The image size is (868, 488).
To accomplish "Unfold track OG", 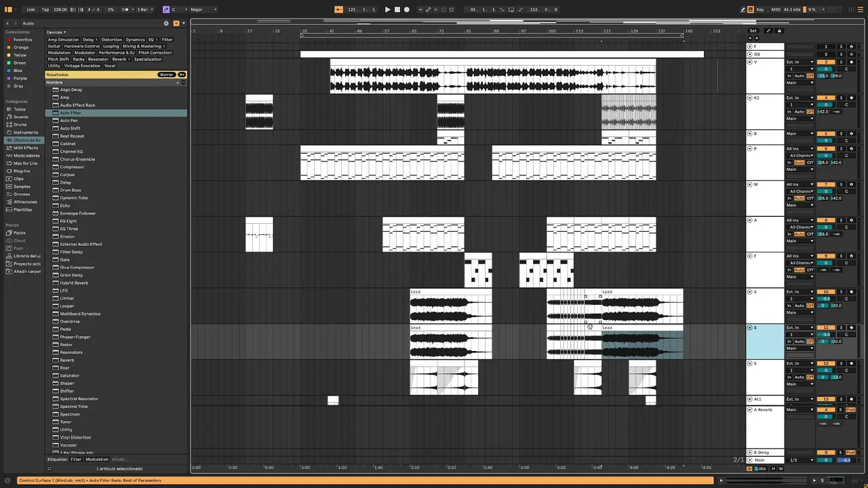I will tap(749, 54).
